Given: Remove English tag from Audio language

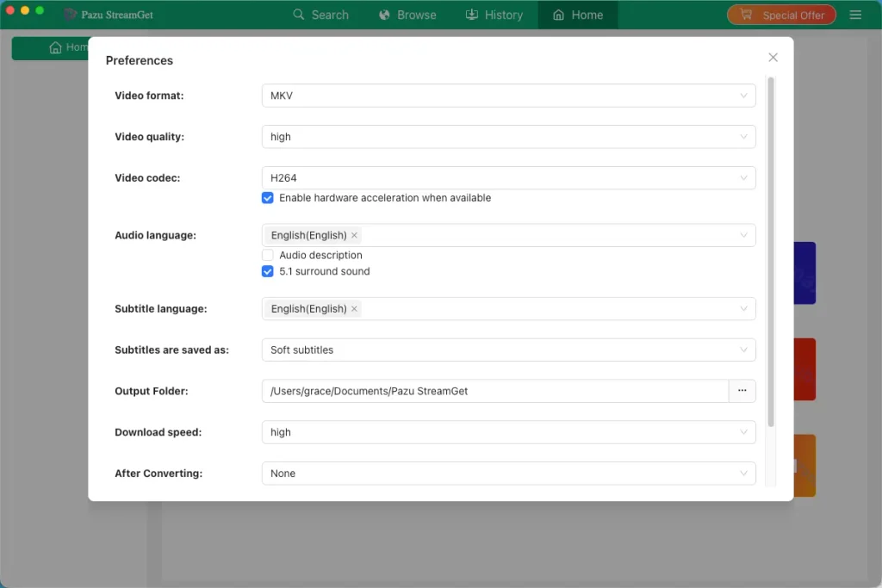Looking at the screenshot, I should click(354, 236).
